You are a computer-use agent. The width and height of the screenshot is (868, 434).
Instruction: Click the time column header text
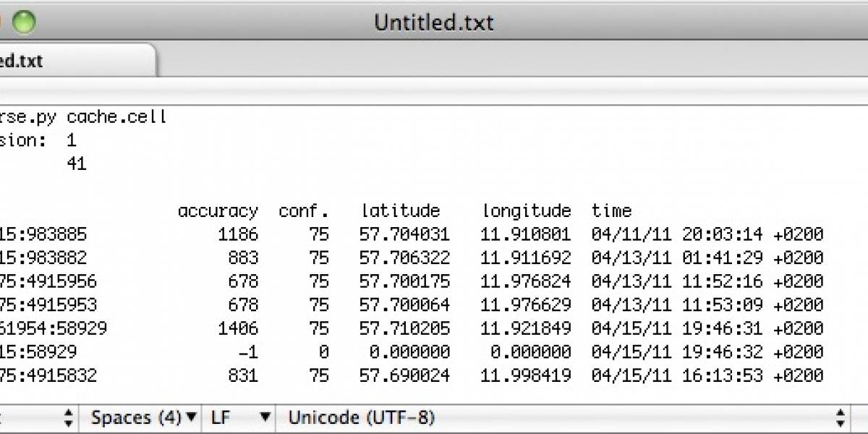(612, 211)
